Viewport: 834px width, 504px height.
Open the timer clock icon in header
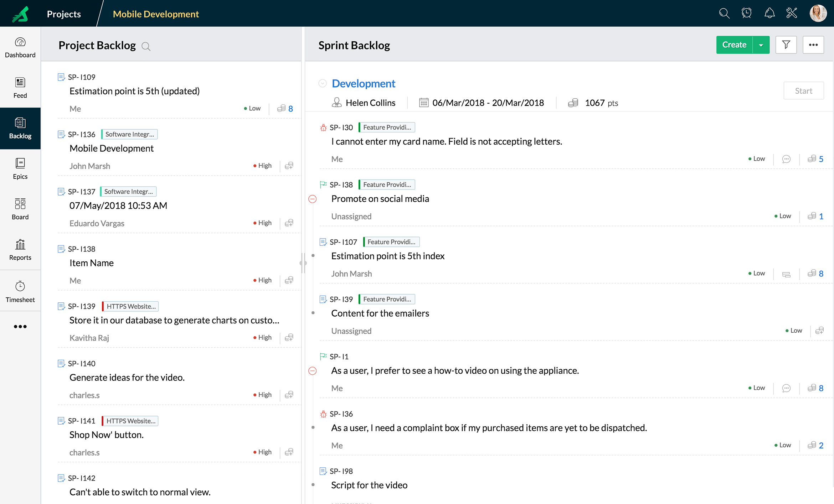(x=746, y=14)
